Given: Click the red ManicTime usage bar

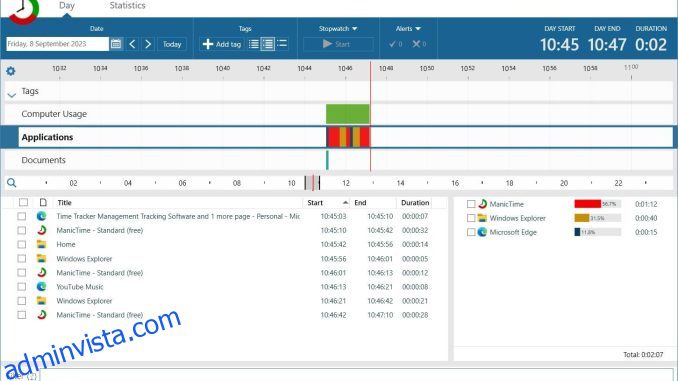Looking at the screenshot, I should [x=588, y=204].
